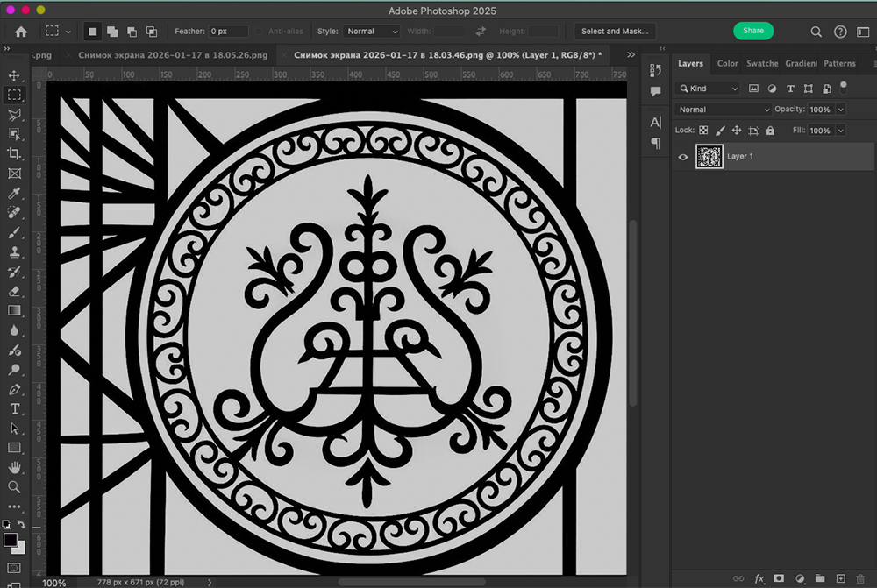Viewport: 877px width, 588px height.
Task: Toggle adjustment layers filter
Action: point(772,89)
